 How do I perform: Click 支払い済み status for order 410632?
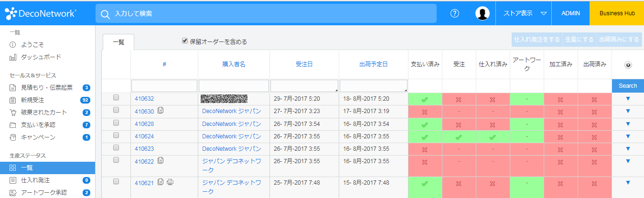click(425, 99)
